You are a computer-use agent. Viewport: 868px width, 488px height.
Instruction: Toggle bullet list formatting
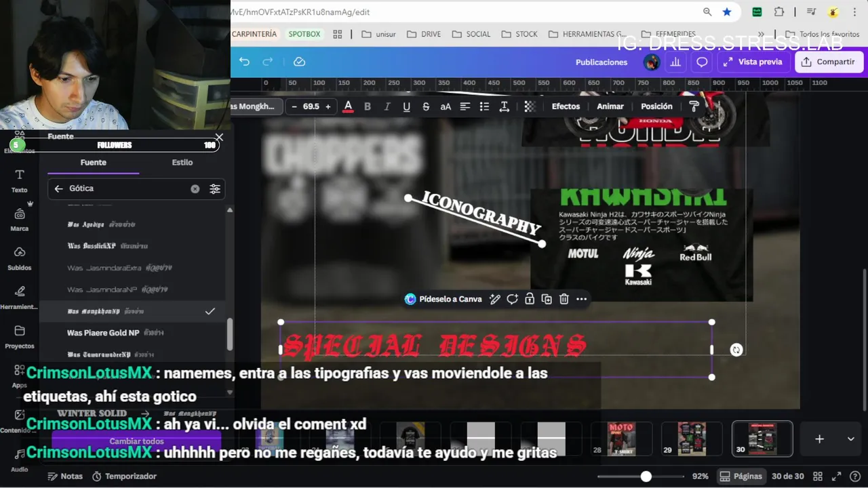click(x=484, y=106)
